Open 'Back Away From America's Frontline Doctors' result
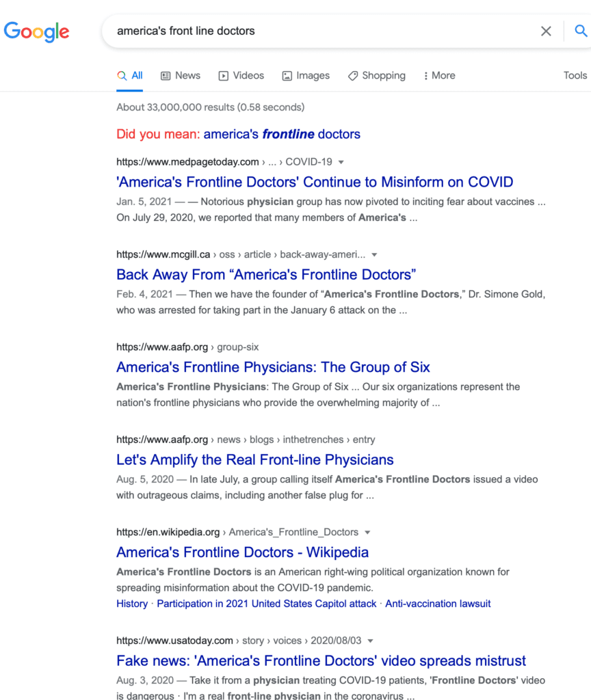Screen dimensions: 591x700 click(266, 275)
